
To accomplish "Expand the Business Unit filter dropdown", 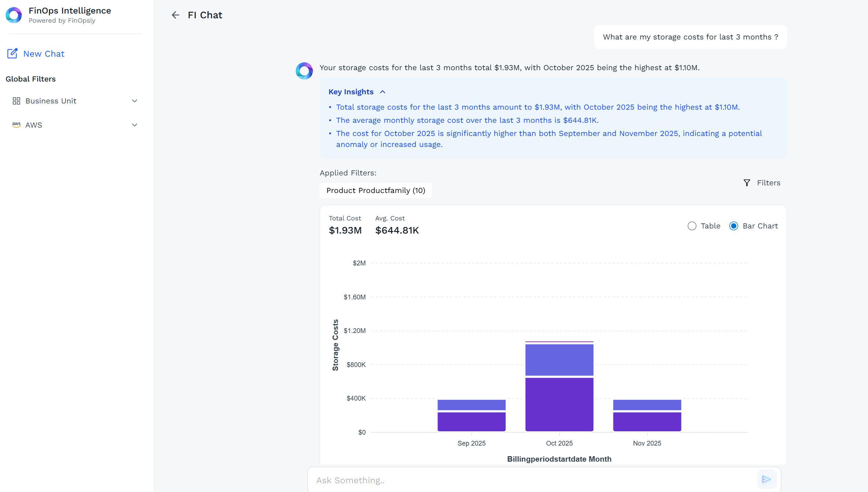I will 134,101.
